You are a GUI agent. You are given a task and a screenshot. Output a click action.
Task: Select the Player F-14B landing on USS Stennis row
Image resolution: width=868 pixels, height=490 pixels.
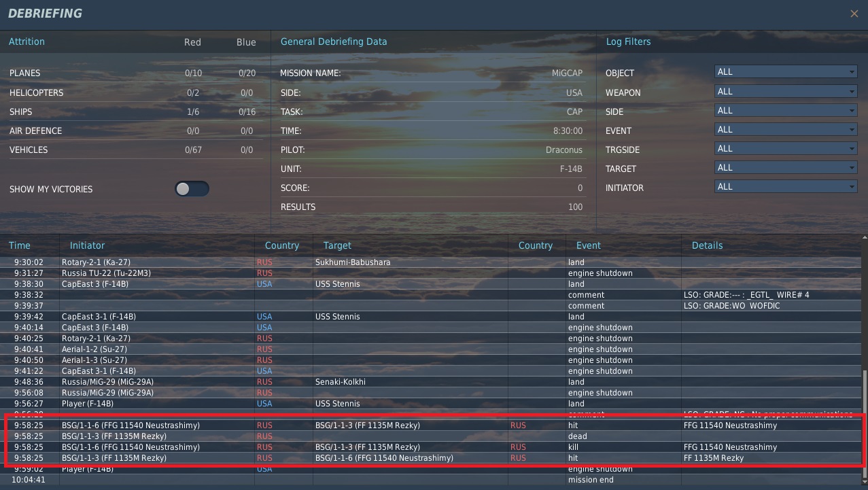[433, 404]
